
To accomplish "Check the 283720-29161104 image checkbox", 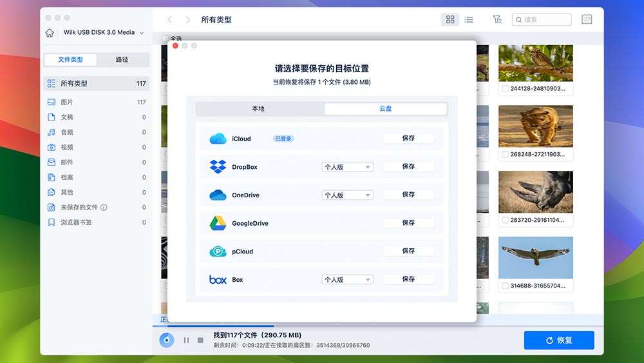I will (505, 220).
